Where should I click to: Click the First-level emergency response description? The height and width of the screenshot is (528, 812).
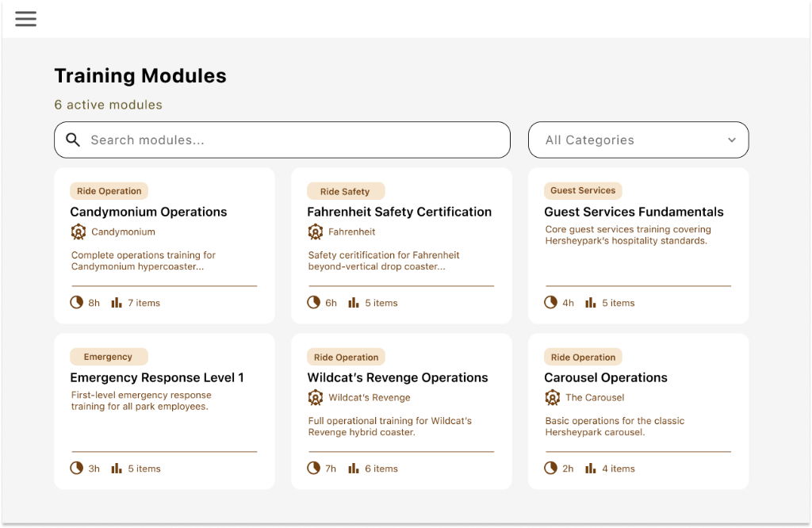point(141,400)
